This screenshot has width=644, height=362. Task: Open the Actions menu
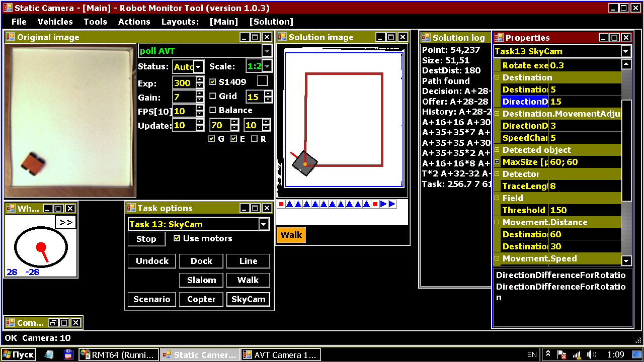(134, 22)
